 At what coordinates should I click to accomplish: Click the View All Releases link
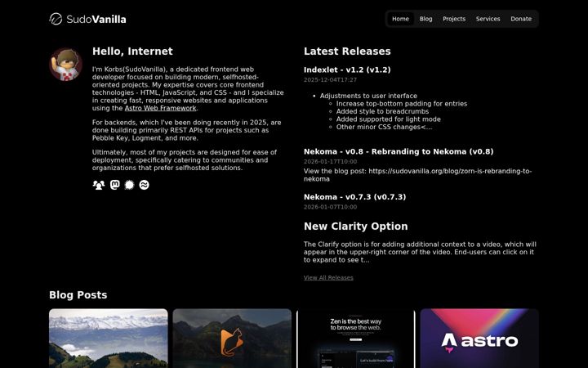tap(328, 278)
